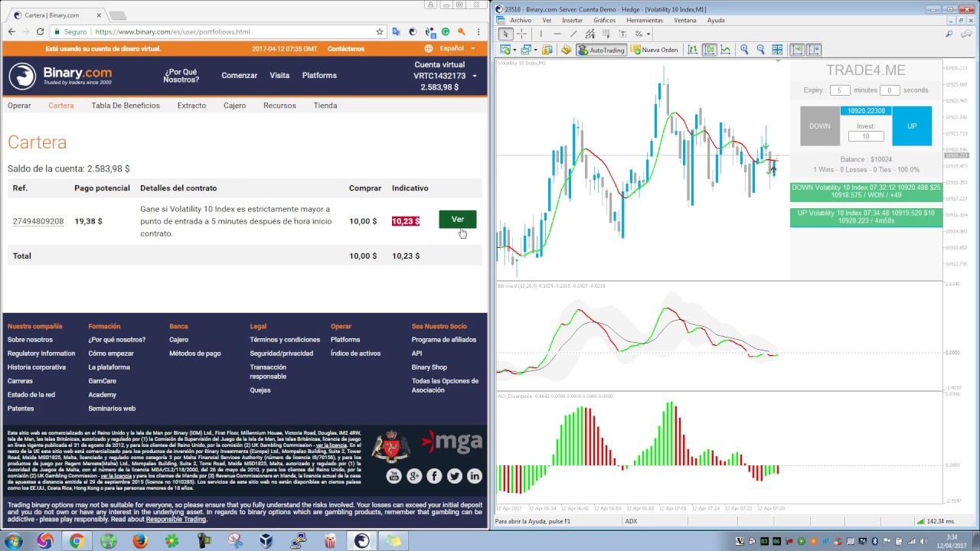The height and width of the screenshot is (551, 980).
Task: Tile chart windows icon
Action: pos(777,50)
